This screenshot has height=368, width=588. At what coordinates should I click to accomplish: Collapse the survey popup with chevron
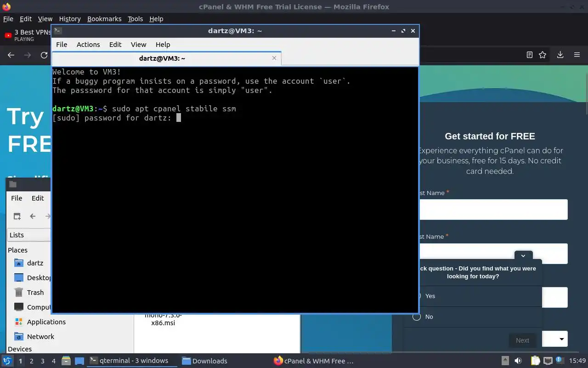pyautogui.click(x=523, y=256)
